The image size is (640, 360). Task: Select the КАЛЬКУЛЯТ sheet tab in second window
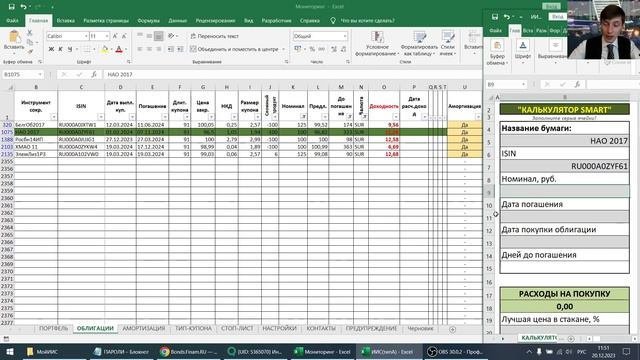(539, 338)
